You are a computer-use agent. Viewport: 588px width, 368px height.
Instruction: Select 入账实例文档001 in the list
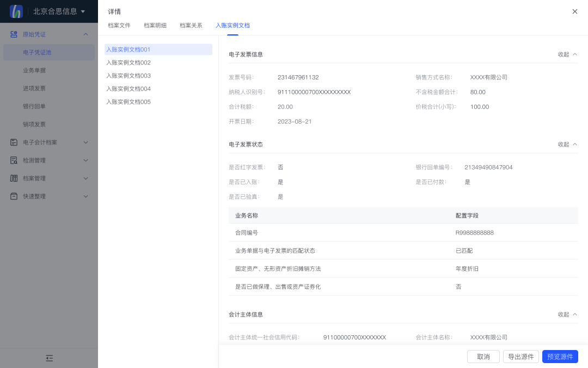tap(158, 50)
